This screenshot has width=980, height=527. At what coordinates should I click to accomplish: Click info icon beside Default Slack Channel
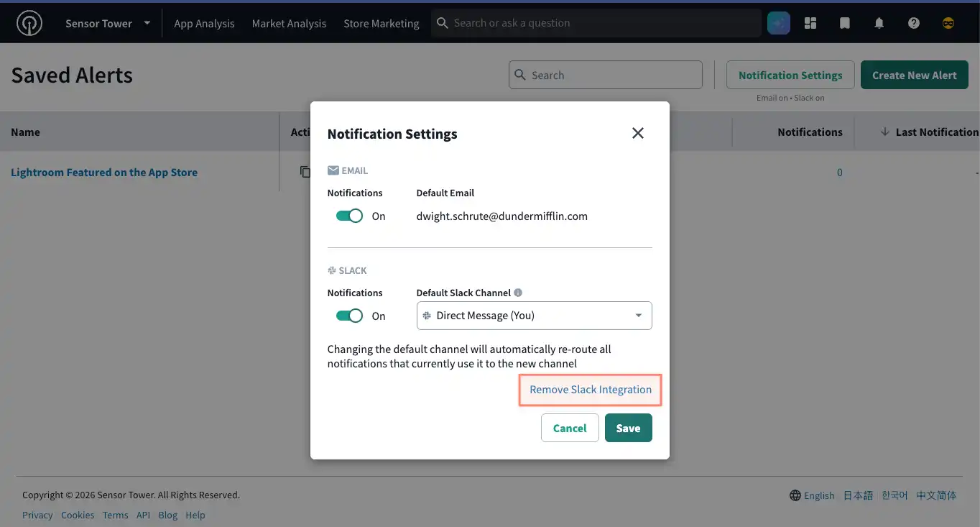pos(518,293)
